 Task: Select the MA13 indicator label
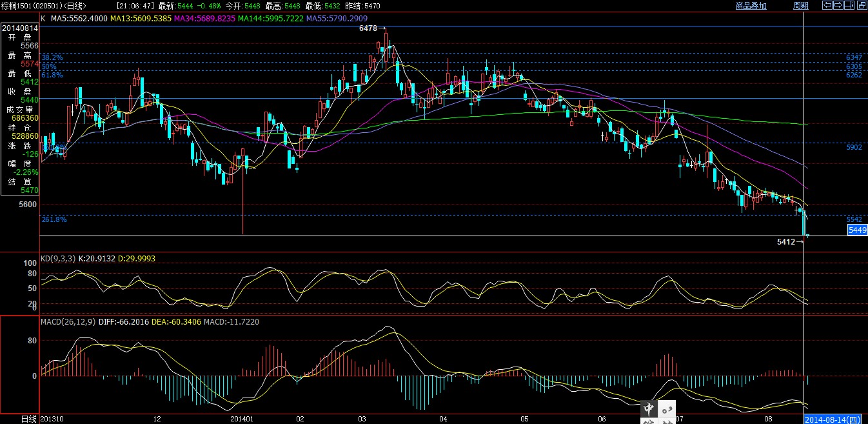141,19
